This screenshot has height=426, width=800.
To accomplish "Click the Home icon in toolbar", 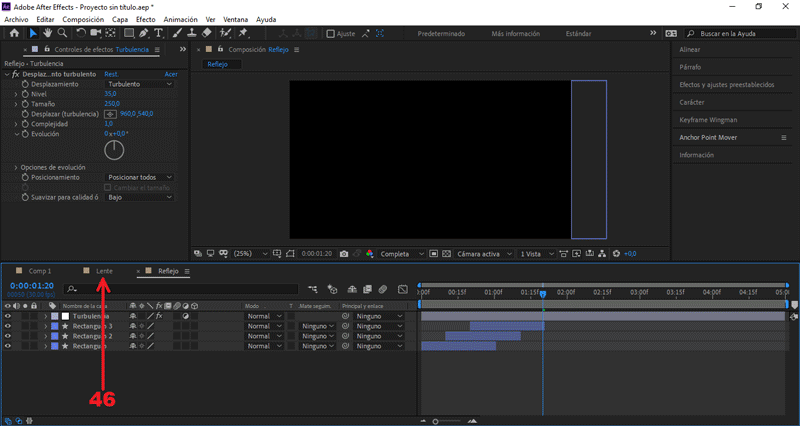I will [14, 33].
